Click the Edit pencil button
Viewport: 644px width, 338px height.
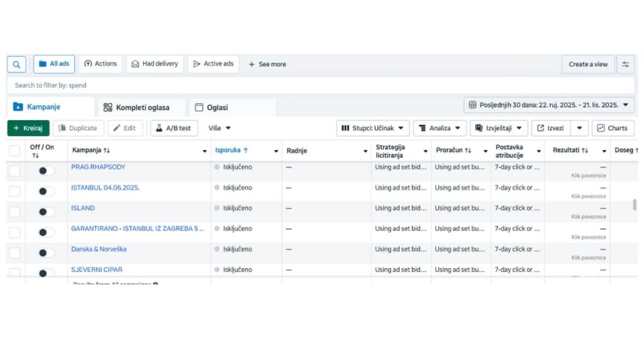click(x=125, y=128)
